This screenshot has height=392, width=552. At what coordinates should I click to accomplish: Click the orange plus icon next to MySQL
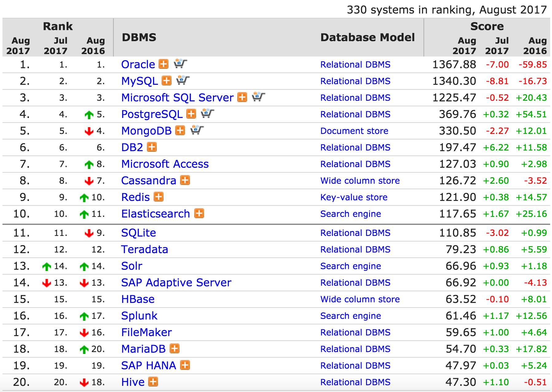tap(167, 80)
